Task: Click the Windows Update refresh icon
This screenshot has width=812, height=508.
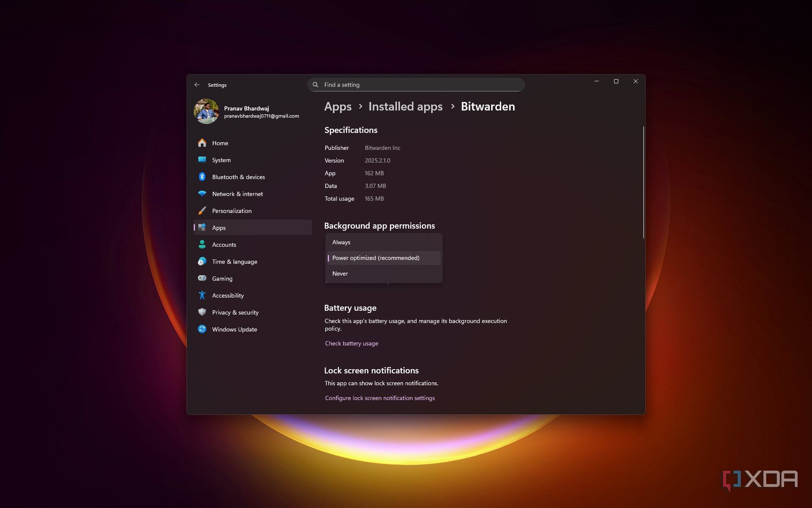Action: (202, 329)
